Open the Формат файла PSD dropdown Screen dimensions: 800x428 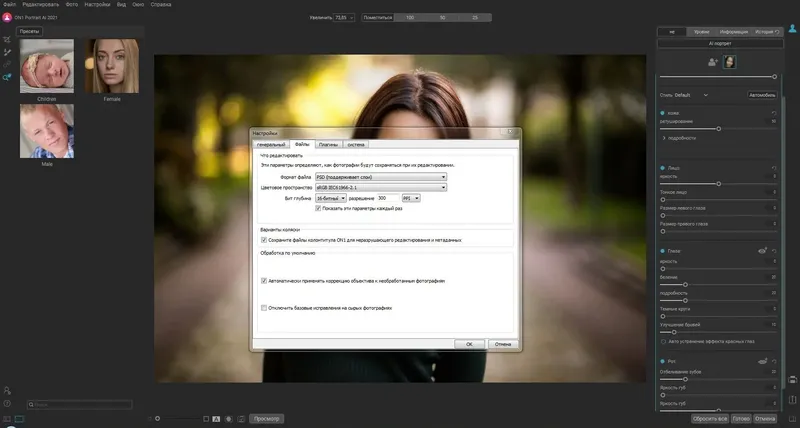pos(381,177)
